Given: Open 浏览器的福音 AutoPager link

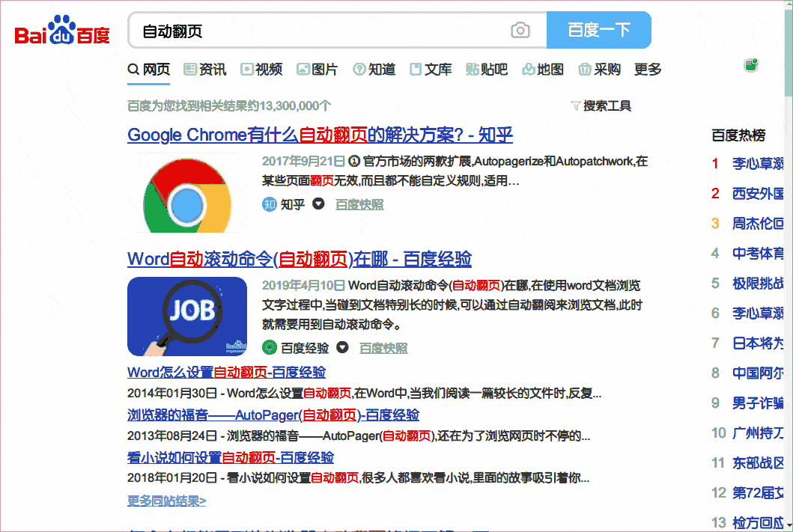Looking at the screenshot, I should pos(273,415).
